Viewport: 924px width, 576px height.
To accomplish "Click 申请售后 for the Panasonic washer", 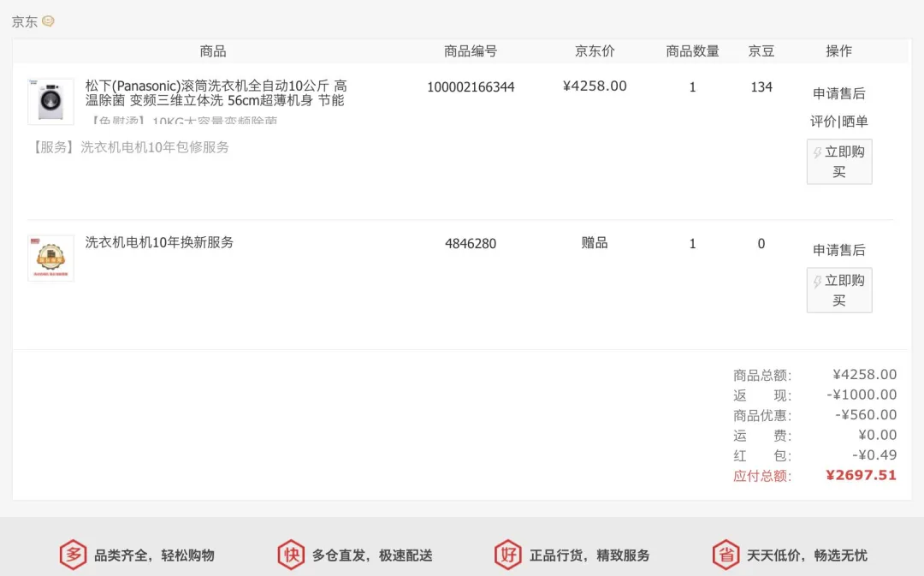I will (839, 93).
